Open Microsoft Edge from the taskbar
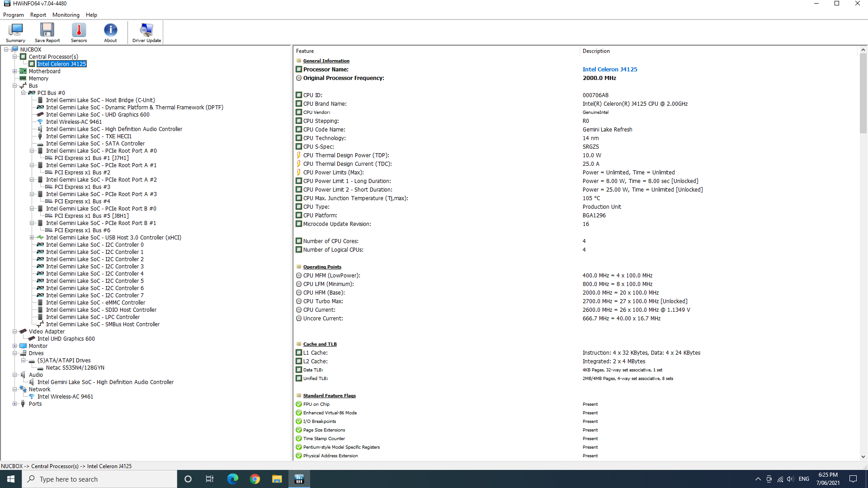This screenshot has width=868, height=488. tap(232, 479)
